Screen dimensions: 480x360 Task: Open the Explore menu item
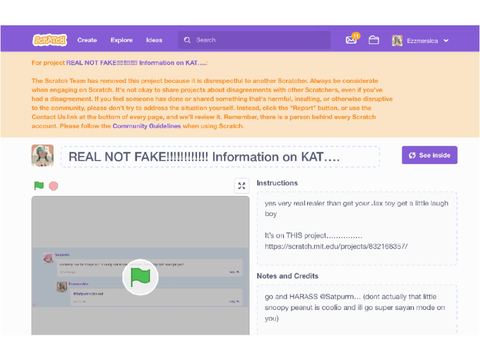pos(122,40)
